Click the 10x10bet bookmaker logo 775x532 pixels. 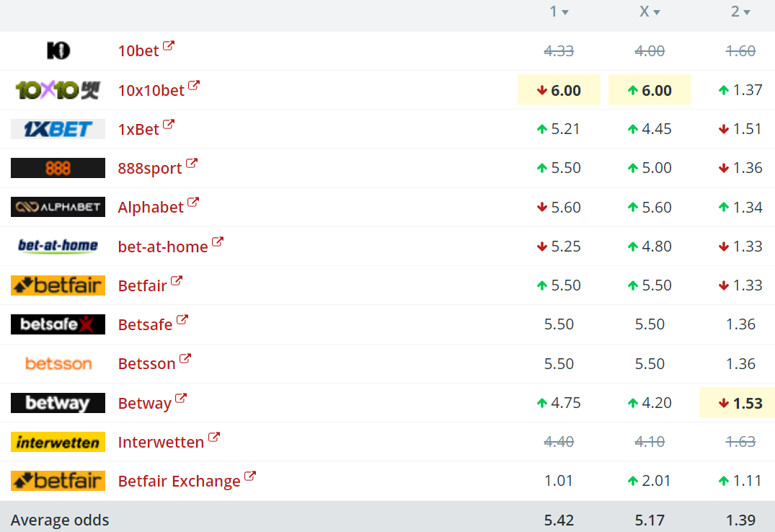pyautogui.click(x=58, y=90)
